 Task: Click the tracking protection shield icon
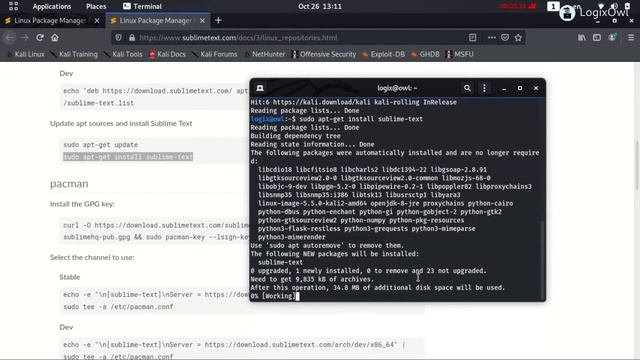pyautogui.click(x=118, y=38)
